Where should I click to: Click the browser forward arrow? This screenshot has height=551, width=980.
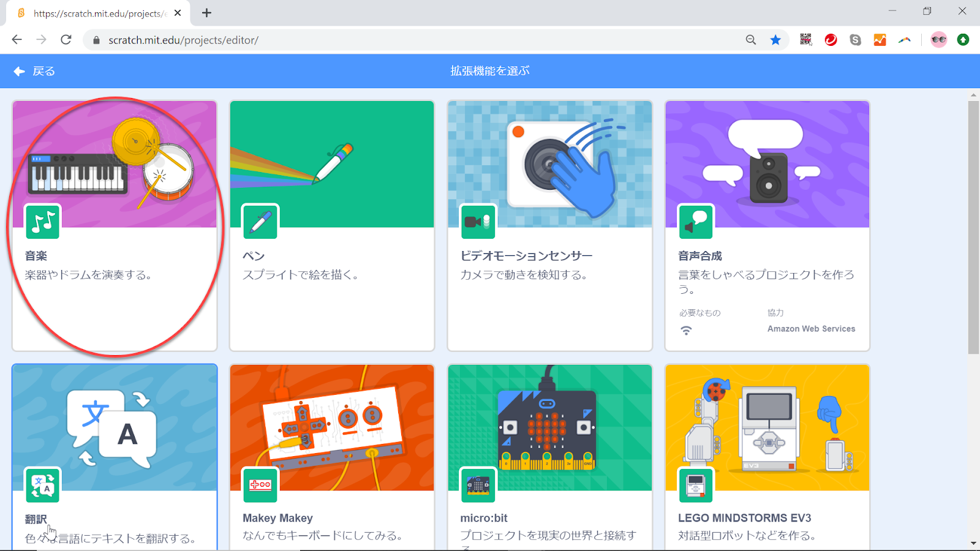41,40
